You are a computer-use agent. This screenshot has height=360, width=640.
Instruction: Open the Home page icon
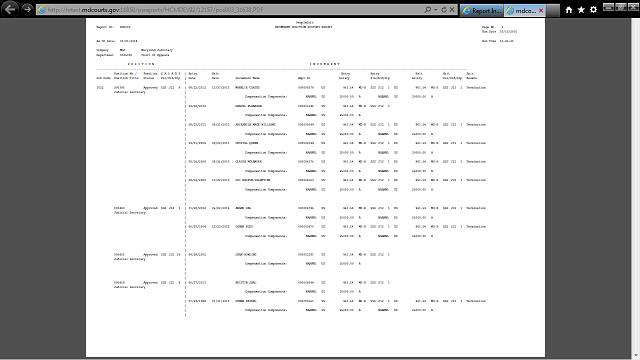(x=569, y=10)
